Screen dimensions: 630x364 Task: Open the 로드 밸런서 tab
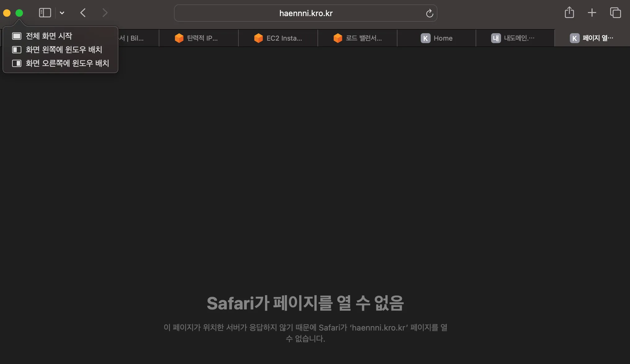pyautogui.click(x=357, y=38)
